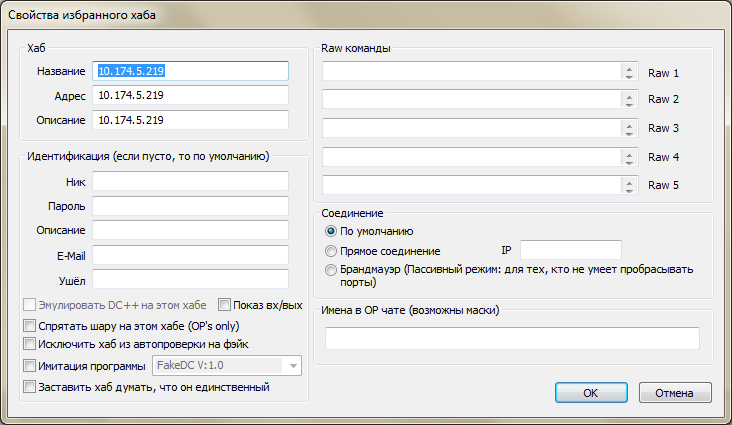Screen dimensions: 732x425
Task: Click the down arrow of Raw 3 field
Action: 629,133
